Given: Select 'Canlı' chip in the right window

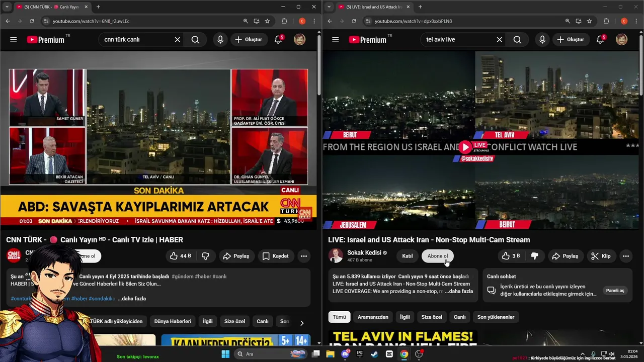Looking at the screenshot, I should [460, 317].
